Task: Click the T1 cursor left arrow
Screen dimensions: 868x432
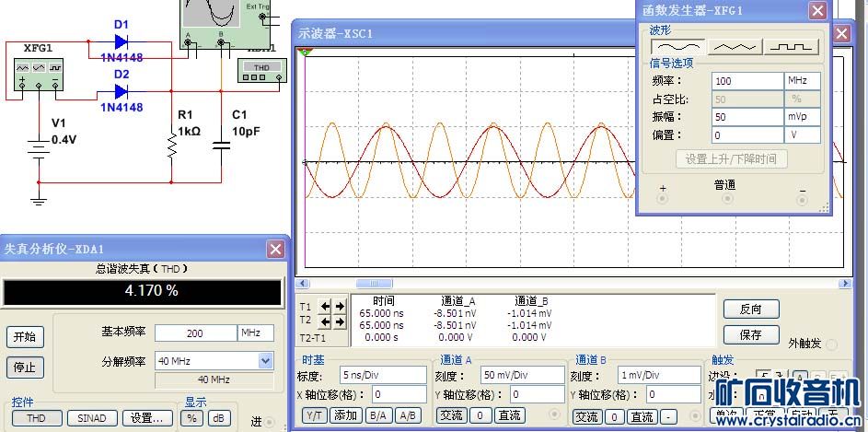Action: [326, 307]
